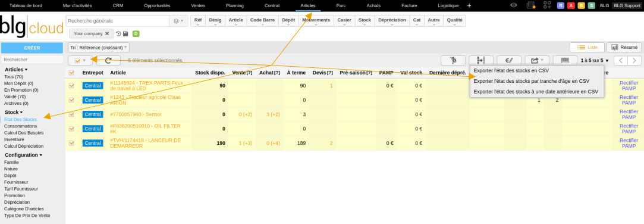The height and width of the screenshot is (224, 644).
Task: Open Inventaire in the sidebar
Action: (x=14, y=139)
